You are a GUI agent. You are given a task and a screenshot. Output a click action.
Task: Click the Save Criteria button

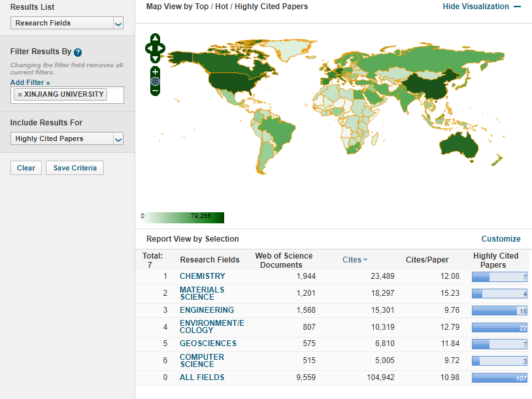(75, 168)
